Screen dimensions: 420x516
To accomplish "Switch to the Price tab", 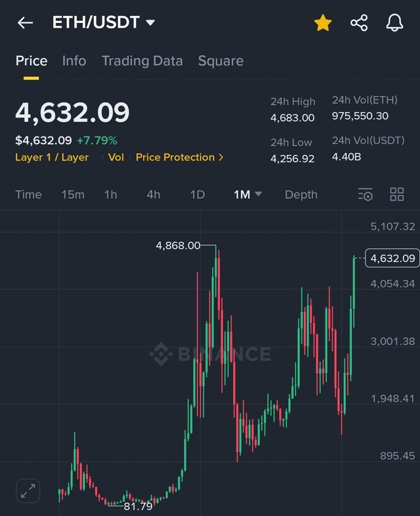I will pos(31,61).
